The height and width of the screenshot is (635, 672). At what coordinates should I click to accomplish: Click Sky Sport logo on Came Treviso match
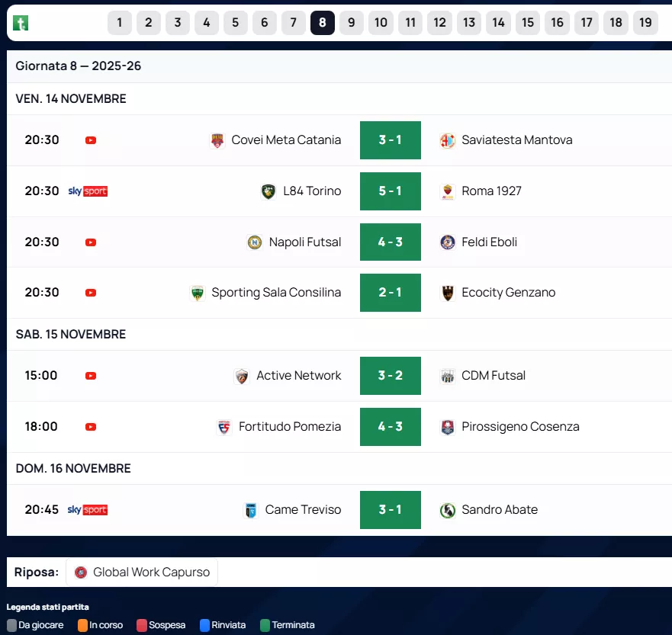(x=88, y=510)
